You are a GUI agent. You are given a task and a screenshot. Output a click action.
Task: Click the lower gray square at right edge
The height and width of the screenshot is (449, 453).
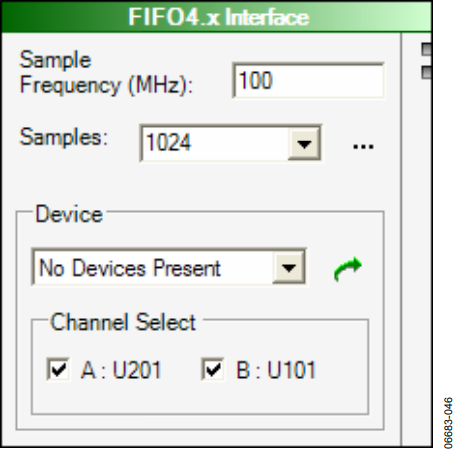tap(427, 72)
